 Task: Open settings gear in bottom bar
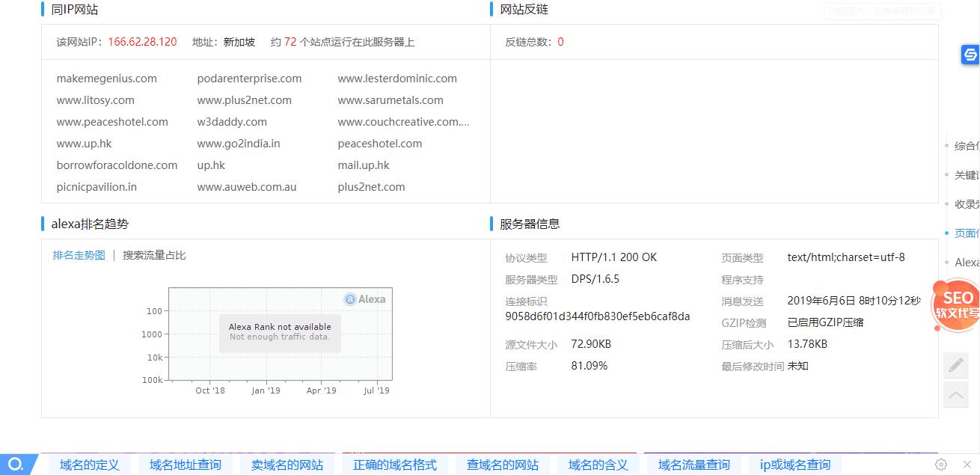[942, 465]
